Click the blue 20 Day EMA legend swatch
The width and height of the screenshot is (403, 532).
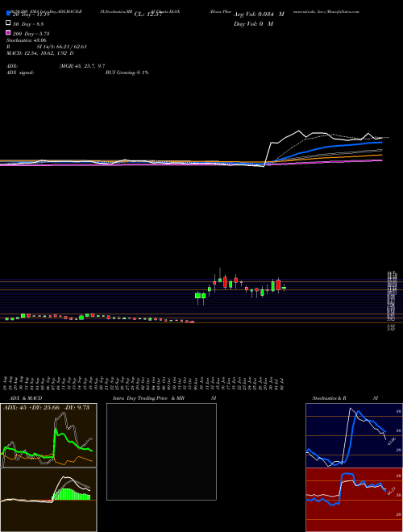click(x=8, y=14)
